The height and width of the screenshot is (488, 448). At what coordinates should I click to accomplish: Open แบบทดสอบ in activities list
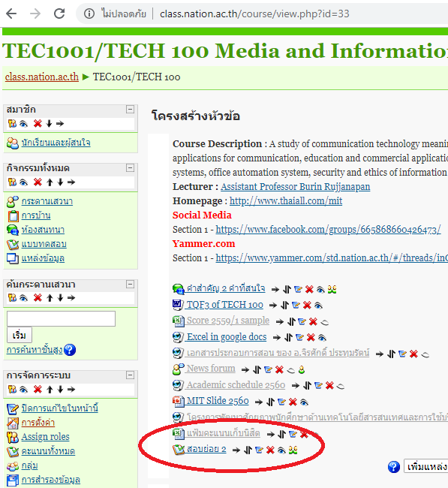(44, 244)
